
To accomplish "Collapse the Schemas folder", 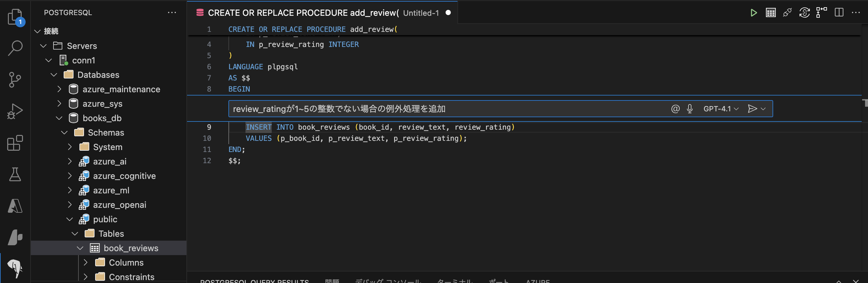I will click(x=64, y=133).
